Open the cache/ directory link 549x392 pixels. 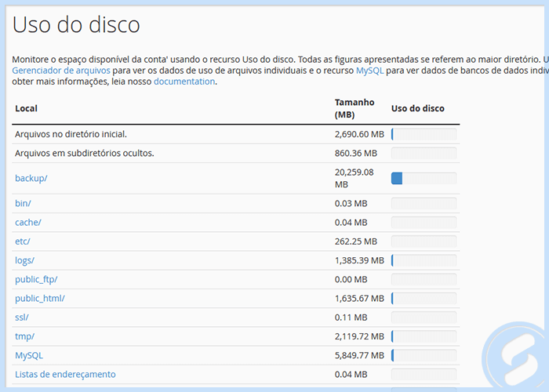click(x=28, y=222)
